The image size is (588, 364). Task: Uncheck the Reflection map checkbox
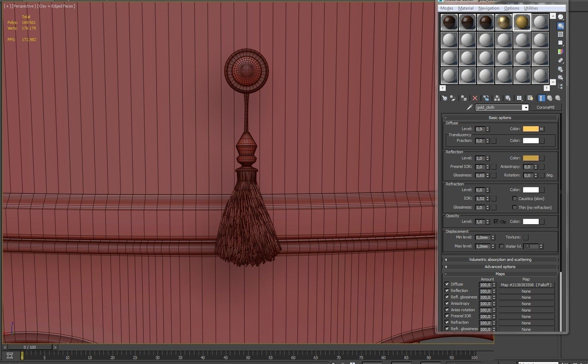447,291
